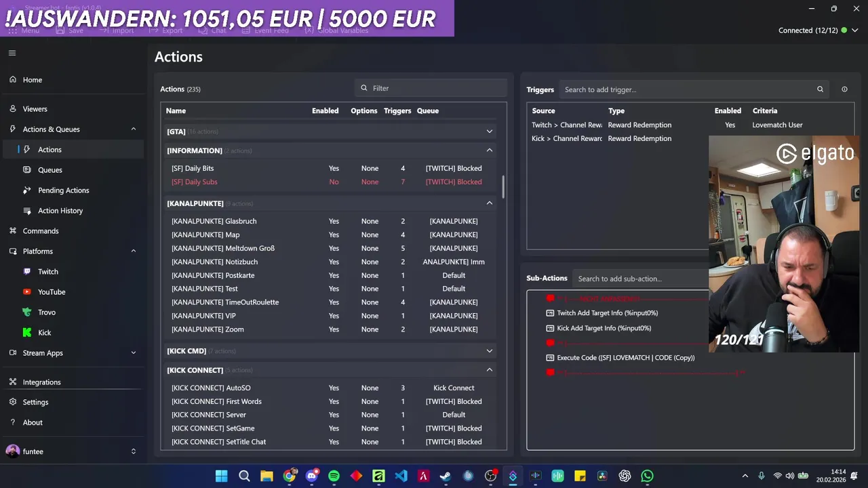
Task: Open the Windows Start menu
Action: point(222,476)
